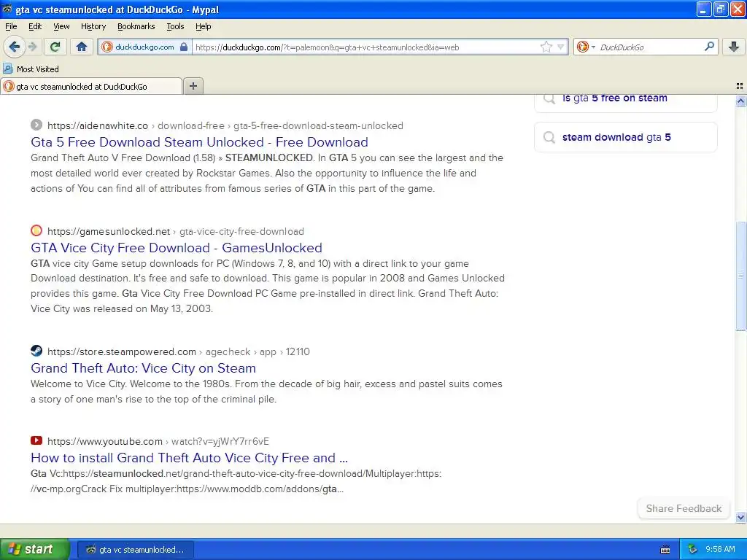The height and width of the screenshot is (560, 747).
Task: Reload the current page
Action: tap(55, 47)
